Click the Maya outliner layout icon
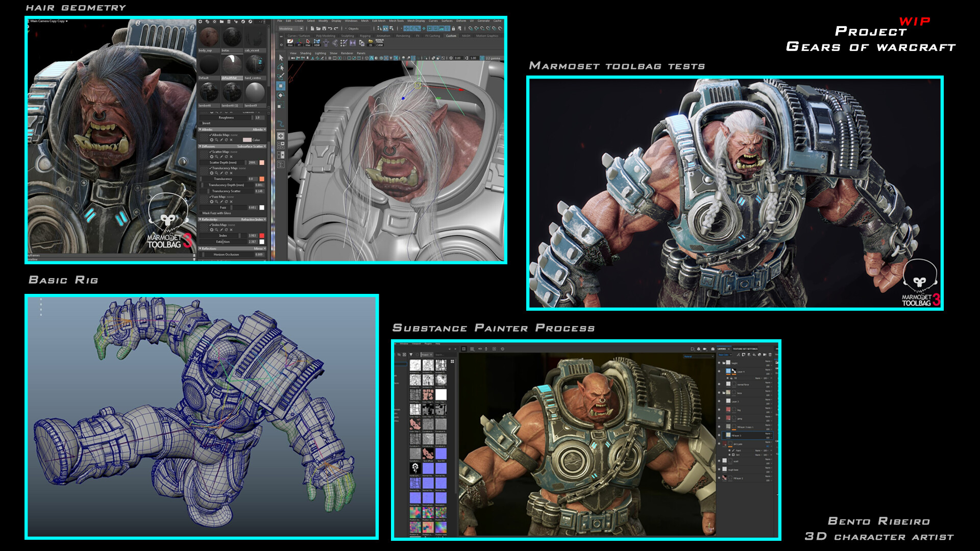 tap(281, 164)
